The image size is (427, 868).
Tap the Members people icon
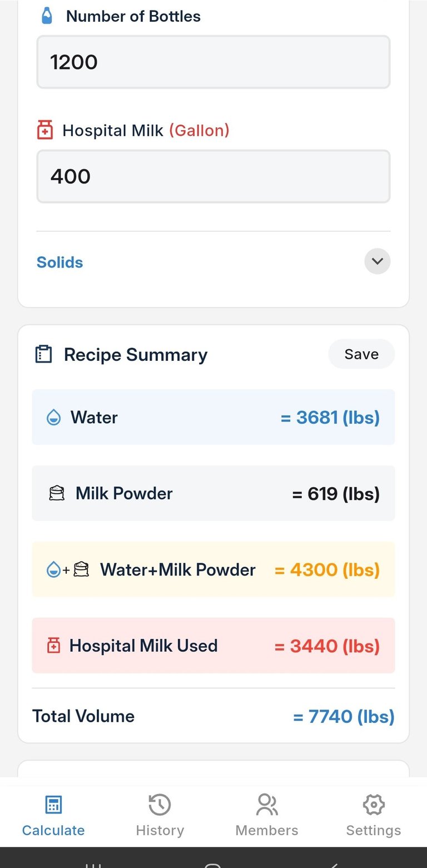coord(267,805)
